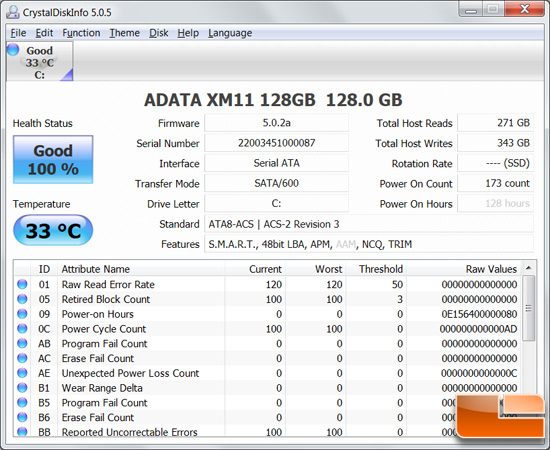
Task: Click Power On Hours value 128 hours
Action: pyautogui.click(x=495, y=203)
